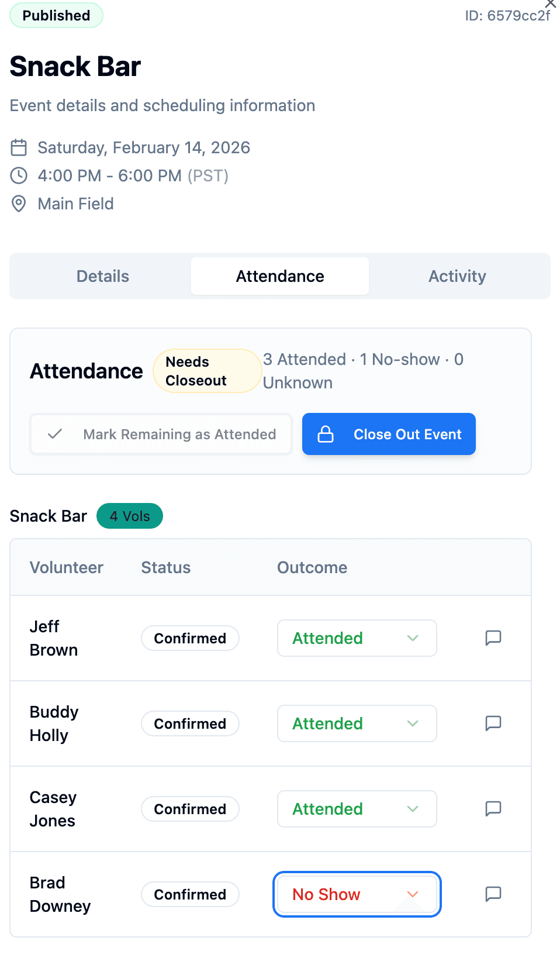This screenshot has width=560, height=958.
Task: Expand Casey Jones's Attended dropdown
Action: [413, 809]
